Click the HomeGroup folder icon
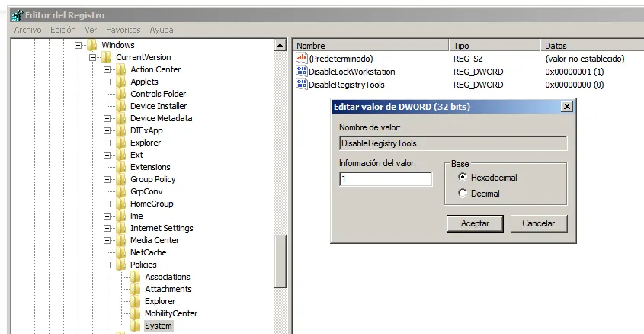Viewport: 644px width, 334px height. [120, 204]
